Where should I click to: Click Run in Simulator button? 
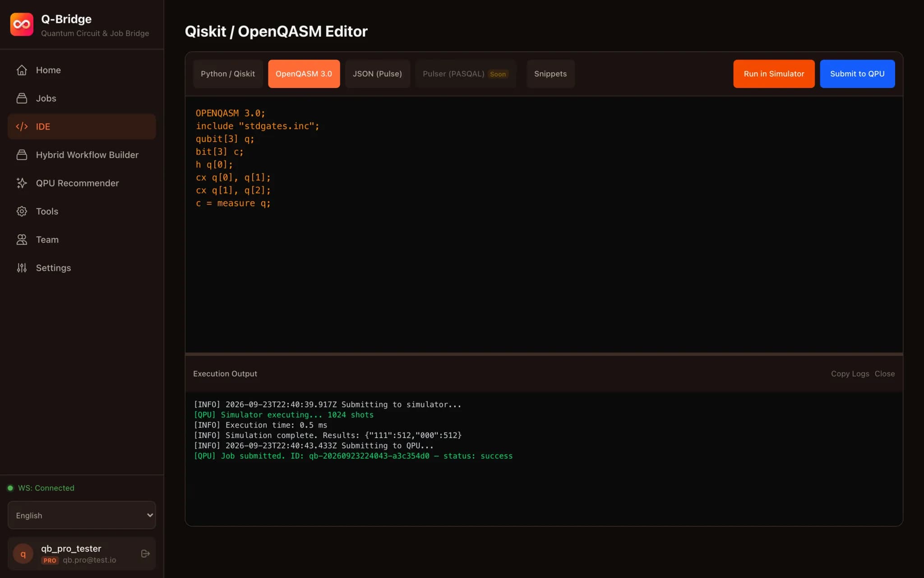click(774, 74)
